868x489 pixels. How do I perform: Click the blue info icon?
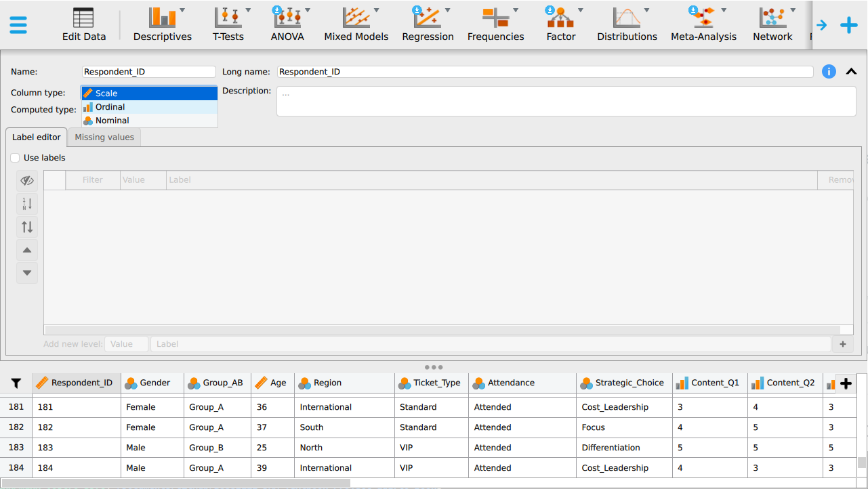(x=829, y=72)
